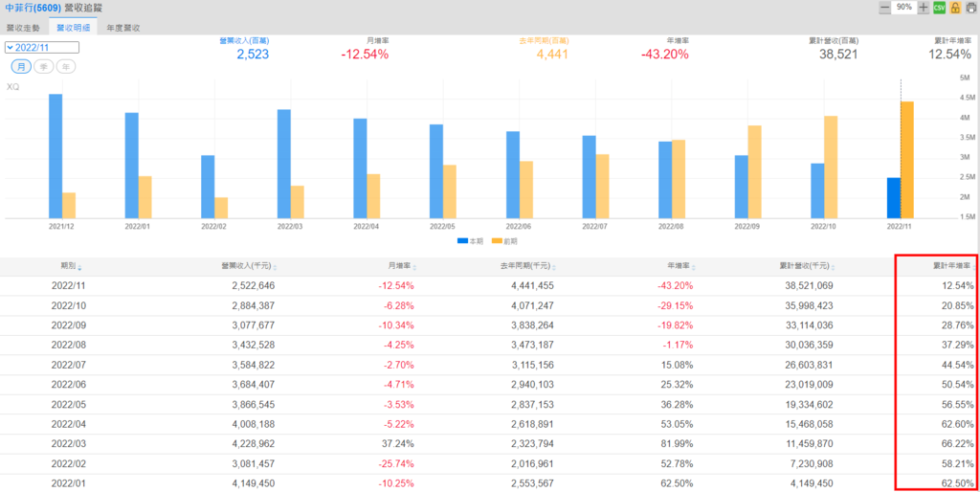Click the -25.74% monthly growth cell

397,464
